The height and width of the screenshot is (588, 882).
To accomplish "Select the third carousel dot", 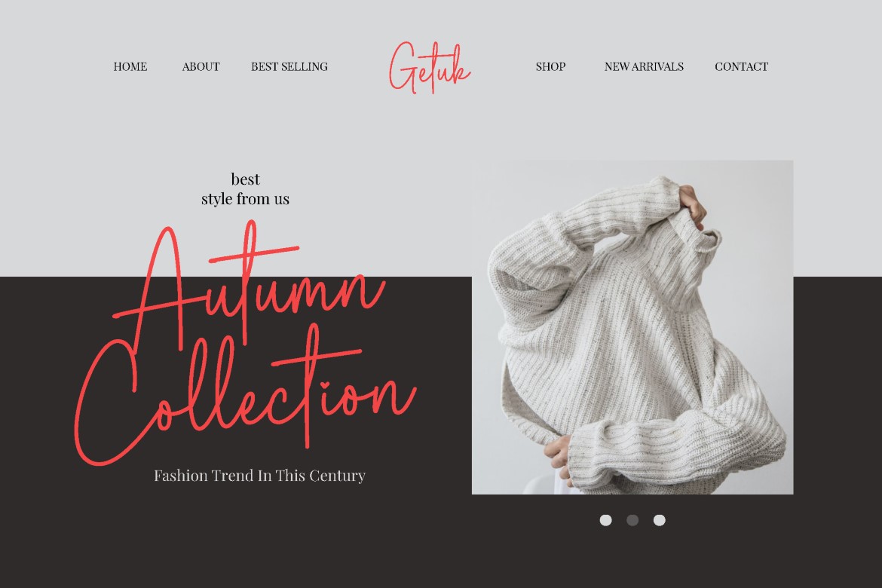I will [660, 520].
